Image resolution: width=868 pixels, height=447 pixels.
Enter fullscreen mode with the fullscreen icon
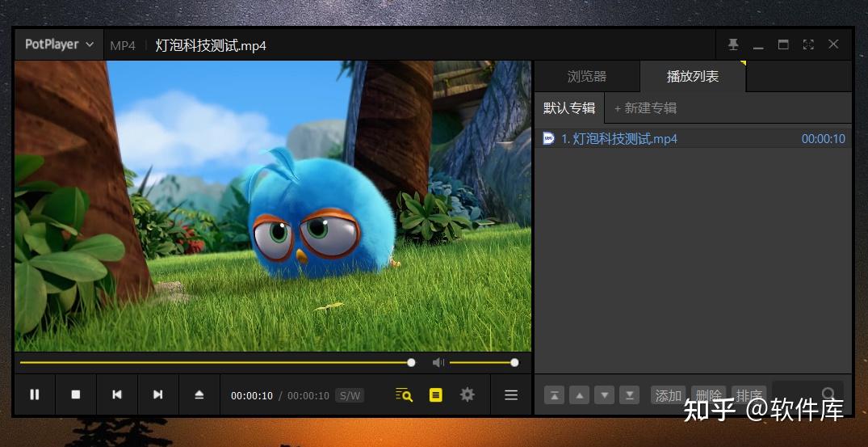pos(808,44)
